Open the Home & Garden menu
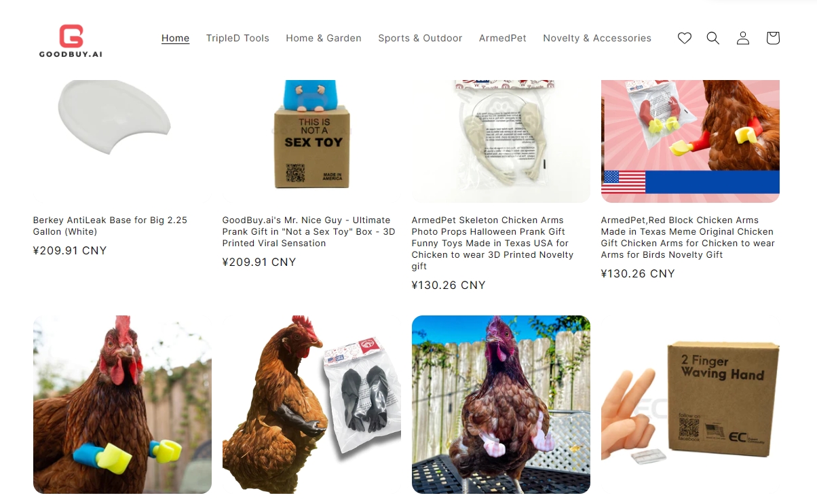Image resolution: width=817 pixels, height=504 pixels. [324, 38]
